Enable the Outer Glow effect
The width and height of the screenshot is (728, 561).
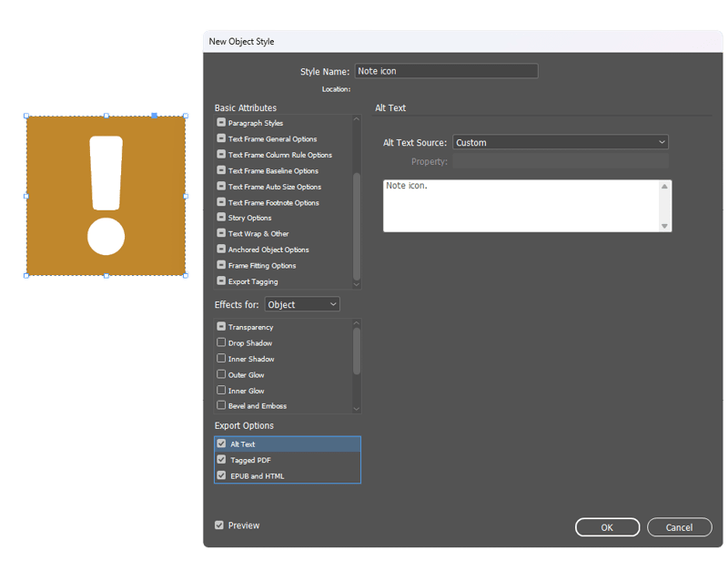[221, 374]
